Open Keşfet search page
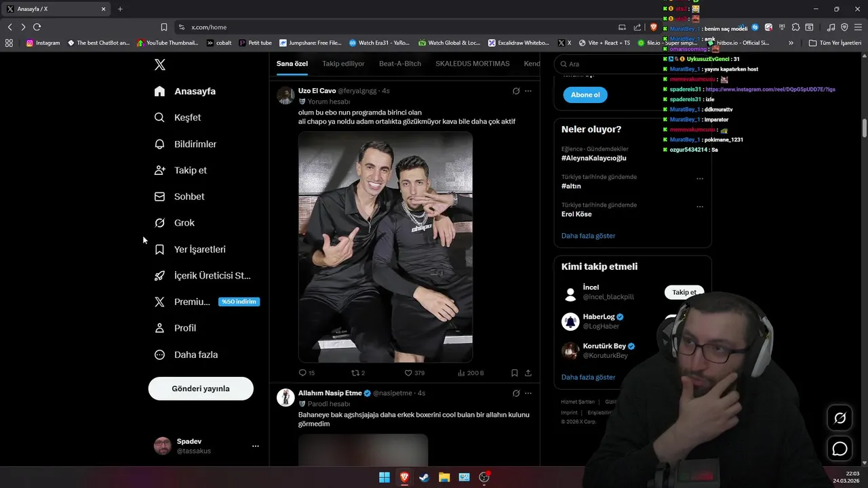This screenshot has width=868, height=488. (178, 117)
